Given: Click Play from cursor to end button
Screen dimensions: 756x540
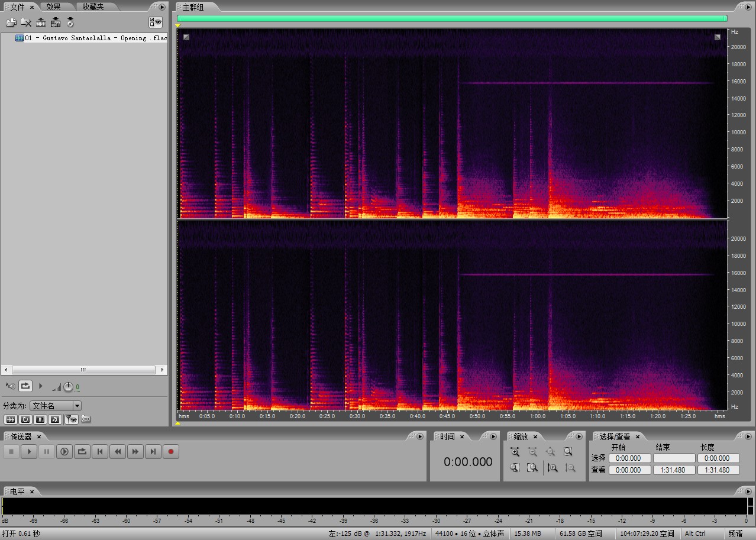Looking at the screenshot, I should [x=64, y=452].
